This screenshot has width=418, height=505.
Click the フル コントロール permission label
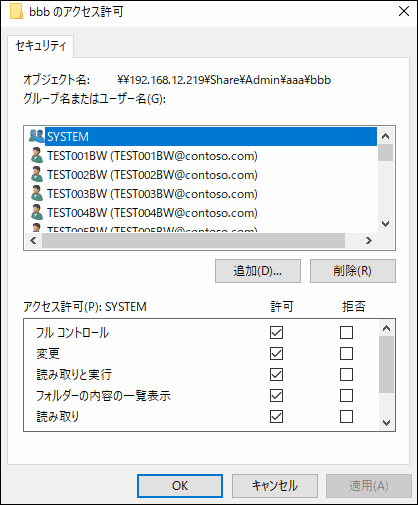click(72, 333)
